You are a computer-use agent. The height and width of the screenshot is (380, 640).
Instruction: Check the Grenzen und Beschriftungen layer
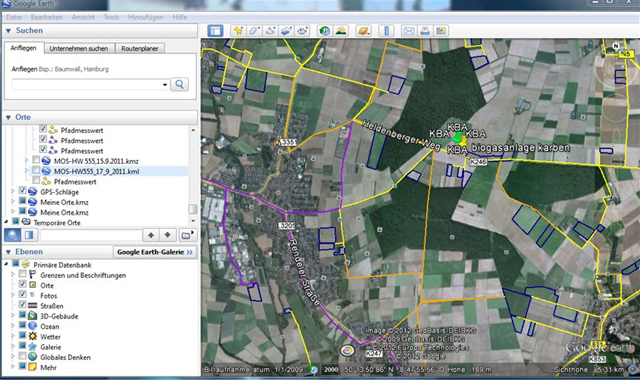tap(22, 274)
